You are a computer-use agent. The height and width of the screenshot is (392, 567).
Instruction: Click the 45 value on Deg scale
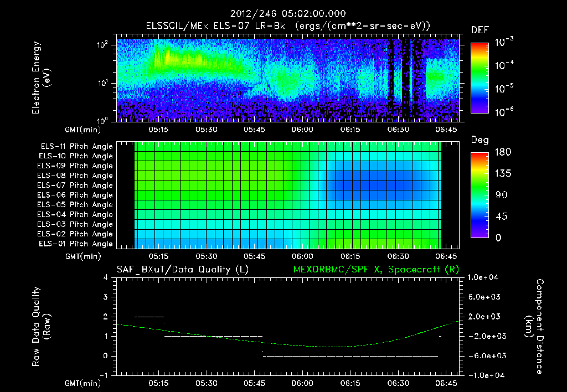tap(502, 216)
